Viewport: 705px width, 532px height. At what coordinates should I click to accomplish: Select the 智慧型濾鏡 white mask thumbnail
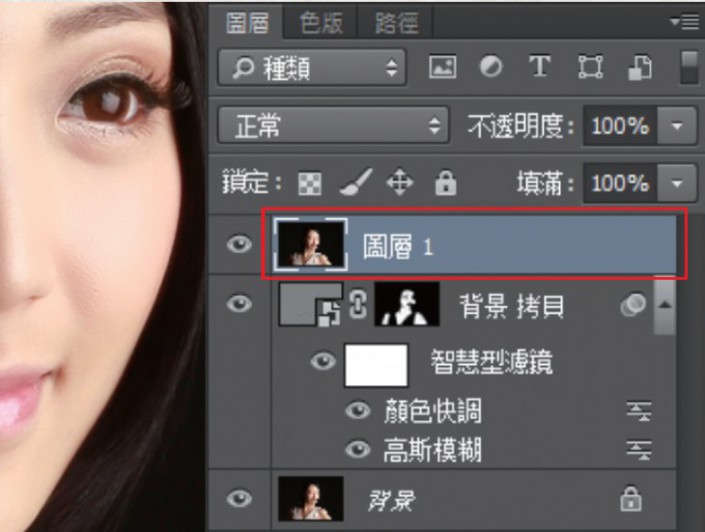pyautogui.click(x=376, y=365)
